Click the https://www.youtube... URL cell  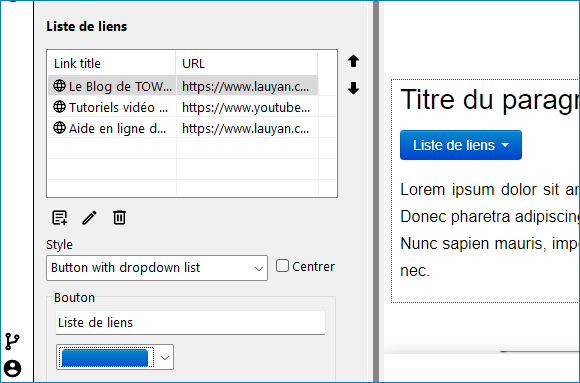click(246, 107)
